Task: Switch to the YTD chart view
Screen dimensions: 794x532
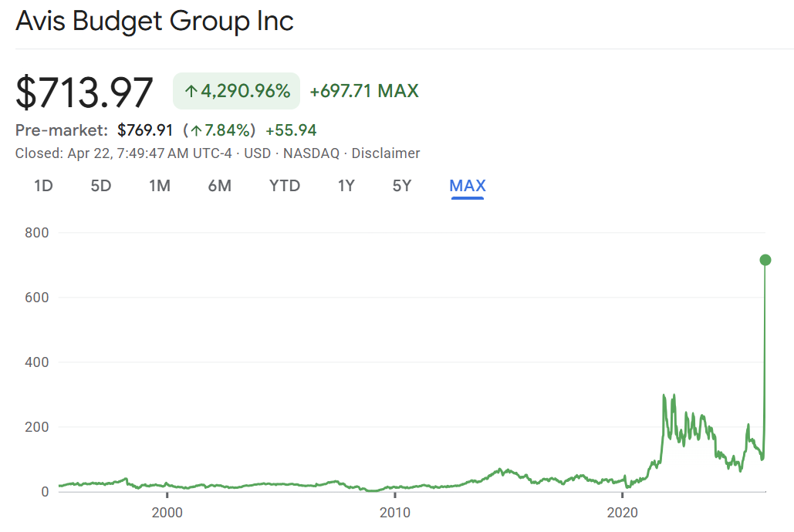Action: 285,186
